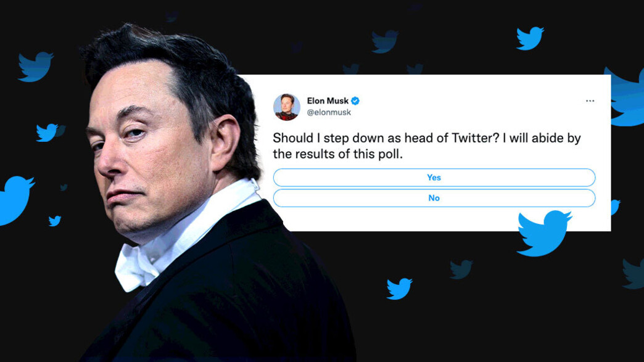Click the faded Twitter bird above the tweet card
This screenshot has height=362, width=644.
coord(384,41)
